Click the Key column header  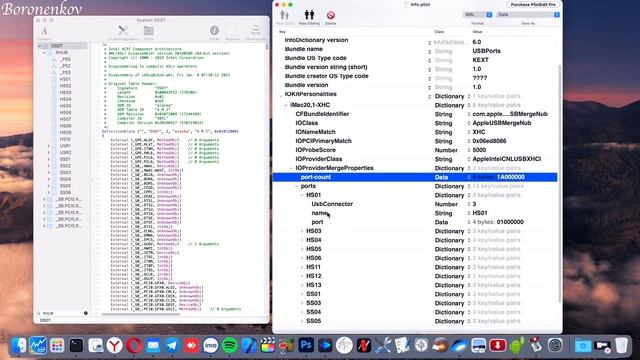282,31
